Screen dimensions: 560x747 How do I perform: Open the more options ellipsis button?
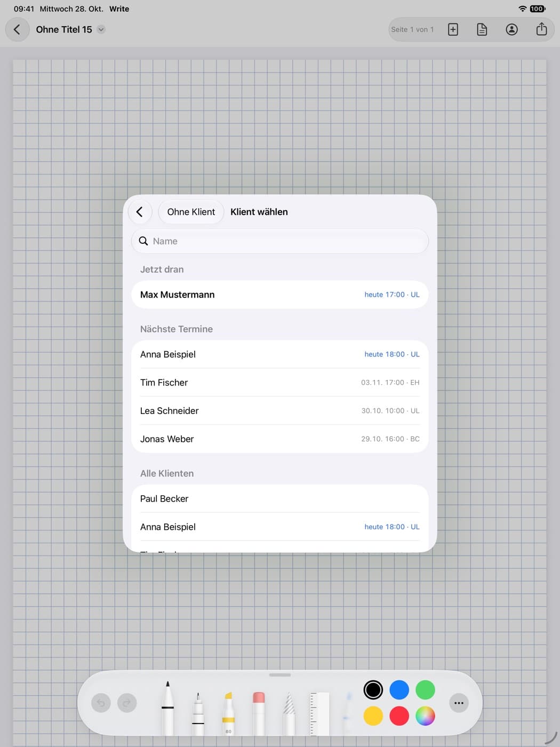tap(459, 703)
